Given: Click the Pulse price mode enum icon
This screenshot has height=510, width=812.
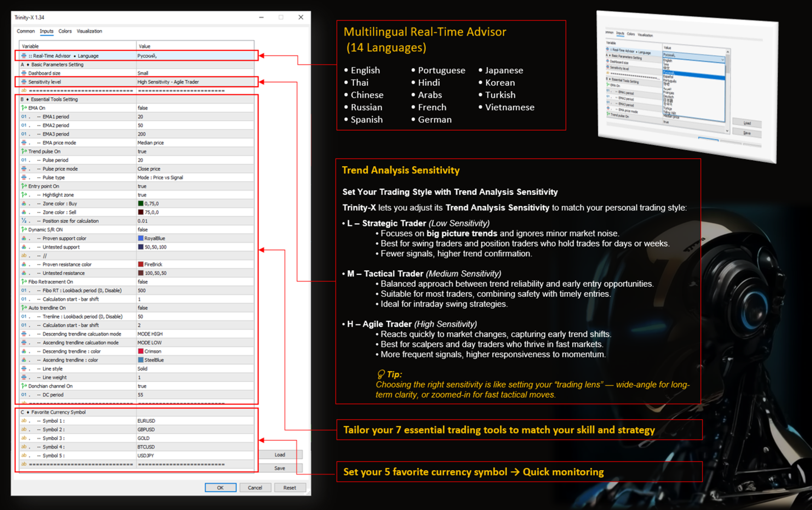Looking at the screenshot, I should [x=24, y=169].
